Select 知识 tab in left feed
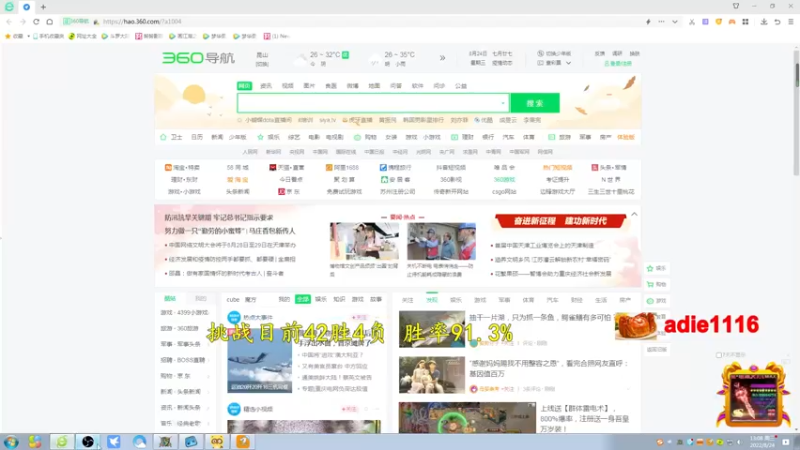Screen dimensions: 800x450 (339, 299)
